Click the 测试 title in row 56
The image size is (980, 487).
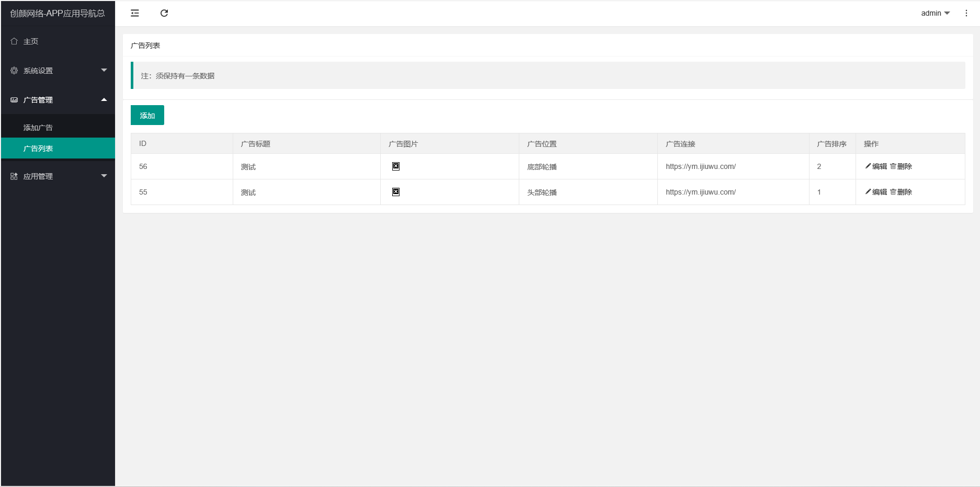tap(248, 167)
